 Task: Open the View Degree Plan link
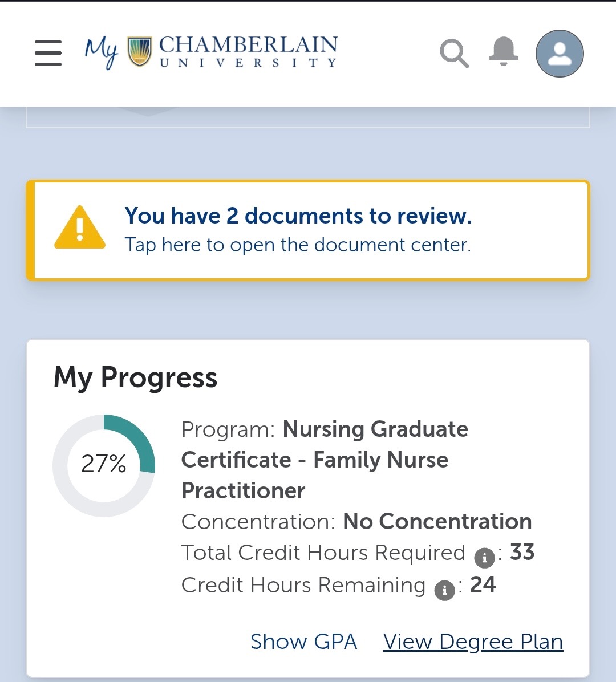point(473,642)
